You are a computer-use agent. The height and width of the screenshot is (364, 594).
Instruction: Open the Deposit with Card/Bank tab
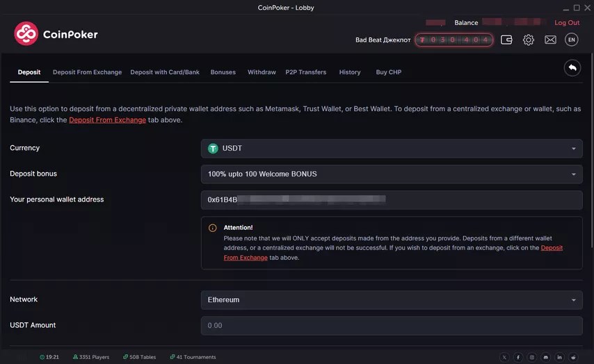165,72
